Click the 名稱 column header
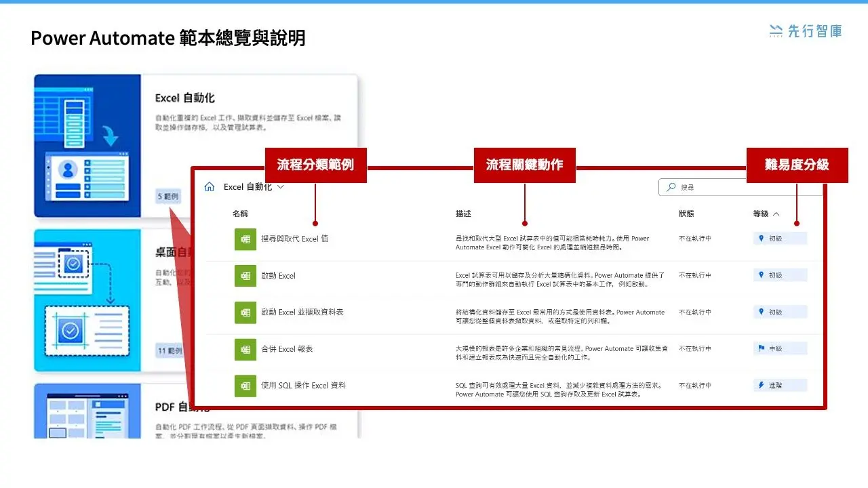Viewport: 868px width, 488px height. point(240,213)
